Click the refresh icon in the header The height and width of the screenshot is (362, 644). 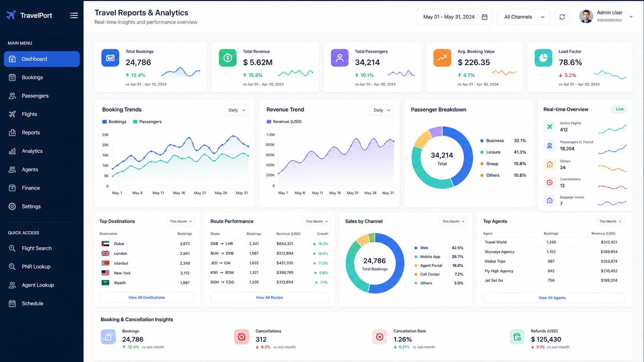click(x=562, y=17)
